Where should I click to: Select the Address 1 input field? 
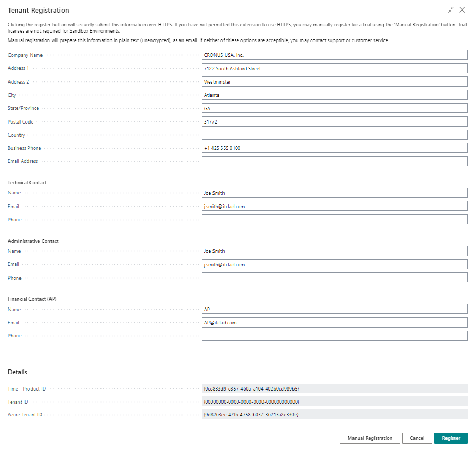tap(335, 68)
